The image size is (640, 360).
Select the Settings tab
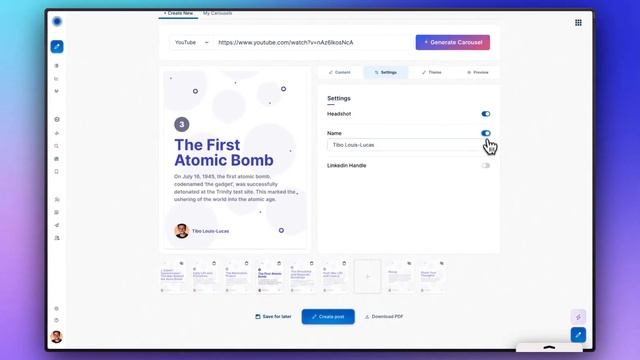point(386,72)
